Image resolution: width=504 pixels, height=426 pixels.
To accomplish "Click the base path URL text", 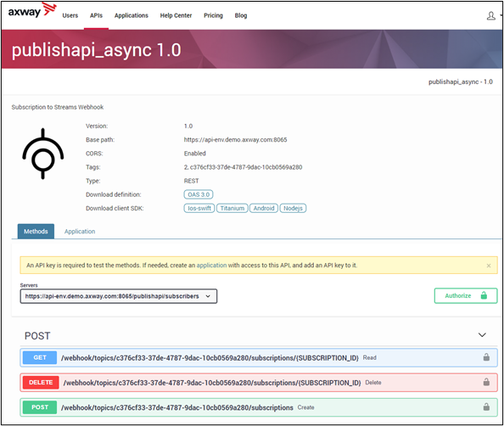I will pos(235,139).
